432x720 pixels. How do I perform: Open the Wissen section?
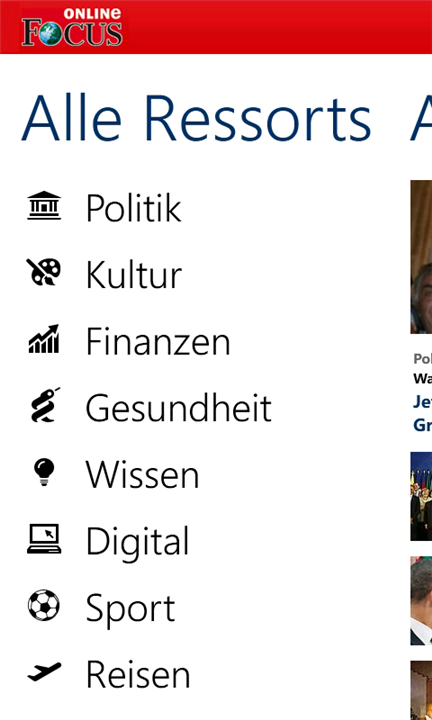coord(143,475)
